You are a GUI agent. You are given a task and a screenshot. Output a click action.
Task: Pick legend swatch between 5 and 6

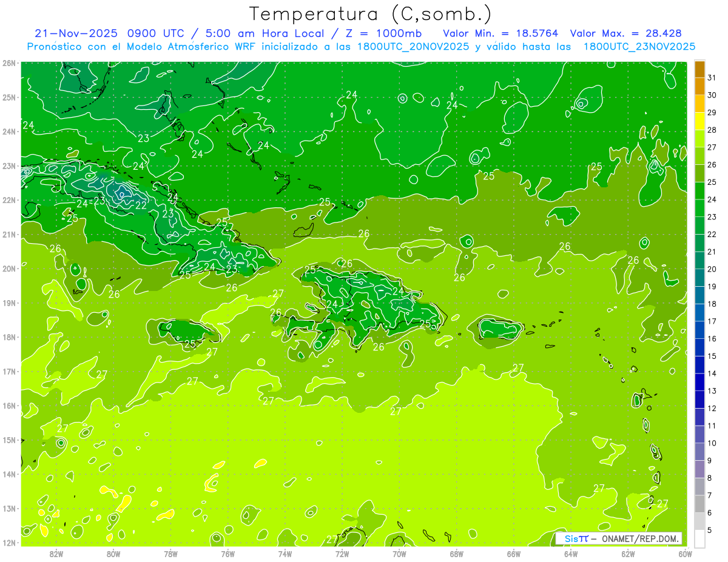[699, 521]
